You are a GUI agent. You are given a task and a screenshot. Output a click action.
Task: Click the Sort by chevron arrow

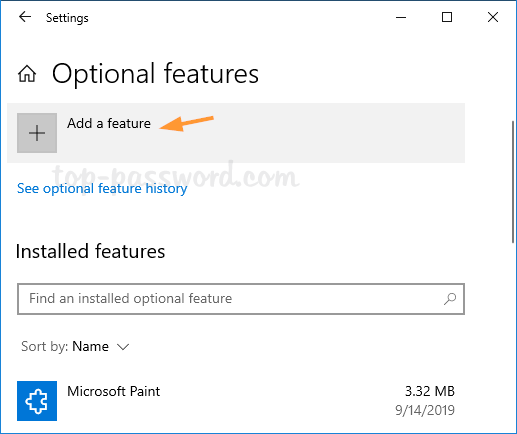click(123, 347)
